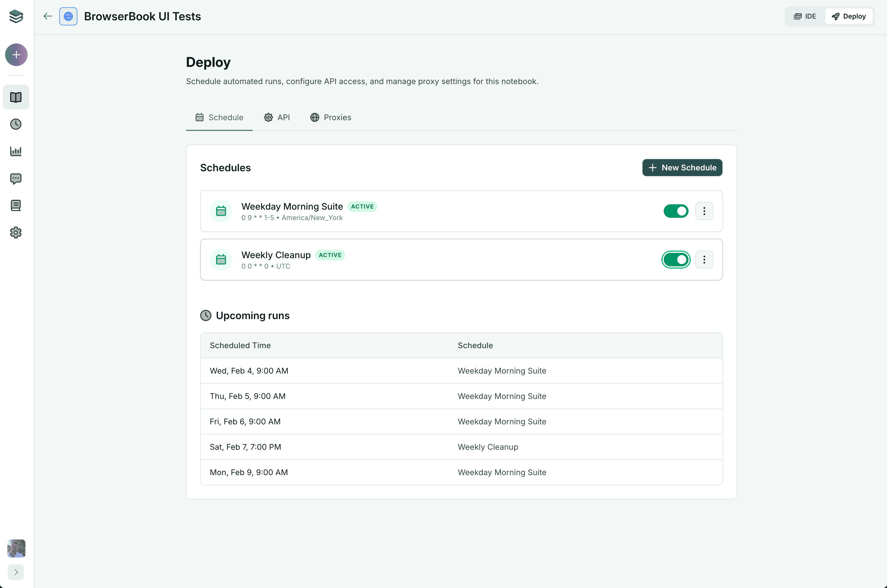Image resolution: width=887 pixels, height=588 pixels.
Task: Toggle off the Weekly Cleanup schedule
Action: click(676, 259)
